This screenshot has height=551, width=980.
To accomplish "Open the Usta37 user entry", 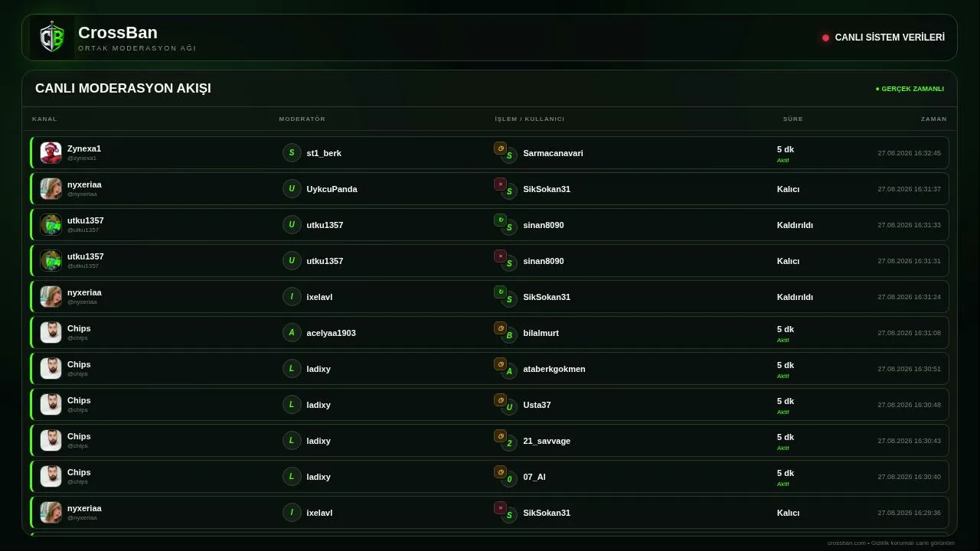I will 537,405.
